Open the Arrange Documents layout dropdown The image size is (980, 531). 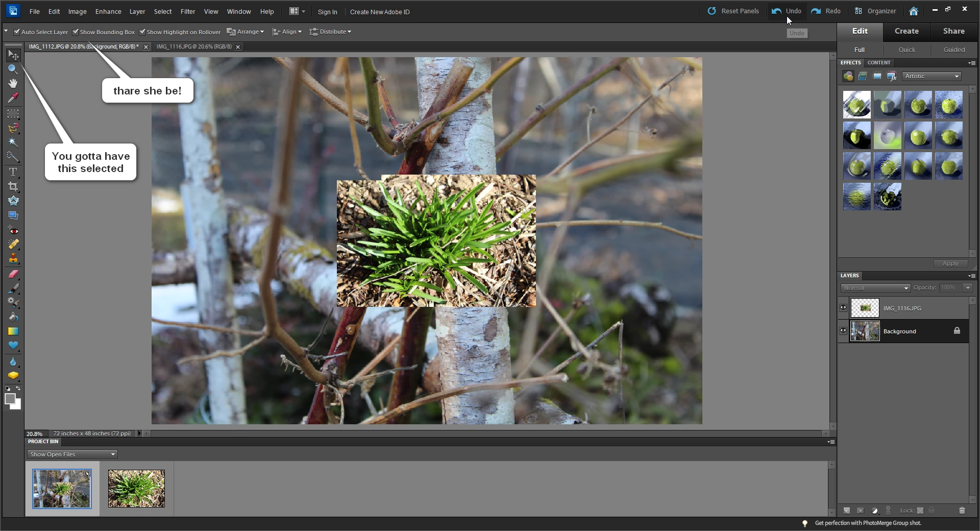pyautogui.click(x=297, y=11)
